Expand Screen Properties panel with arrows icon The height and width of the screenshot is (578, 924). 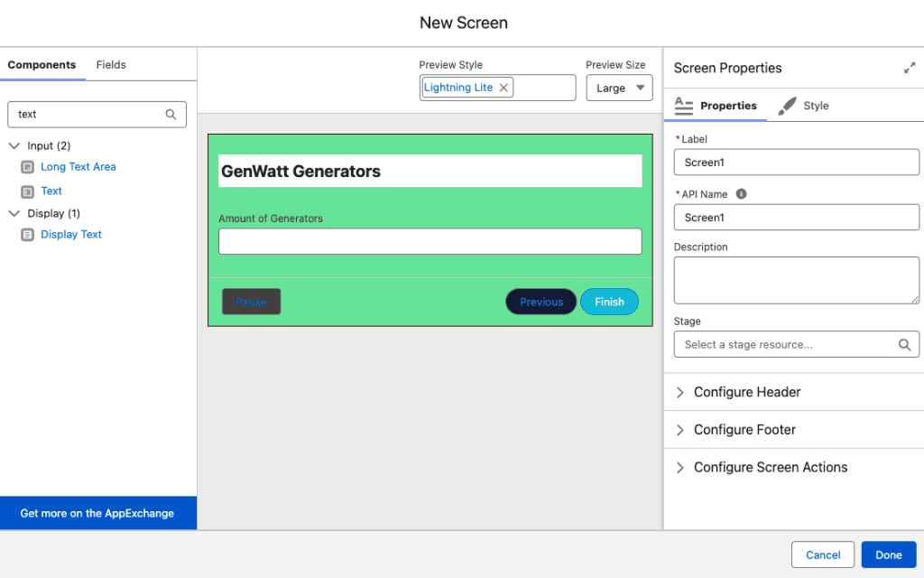click(x=910, y=68)
